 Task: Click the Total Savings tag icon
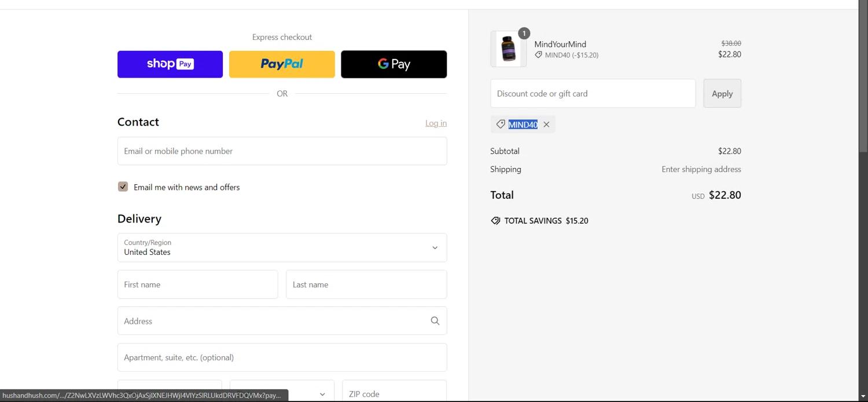(495, 221)
